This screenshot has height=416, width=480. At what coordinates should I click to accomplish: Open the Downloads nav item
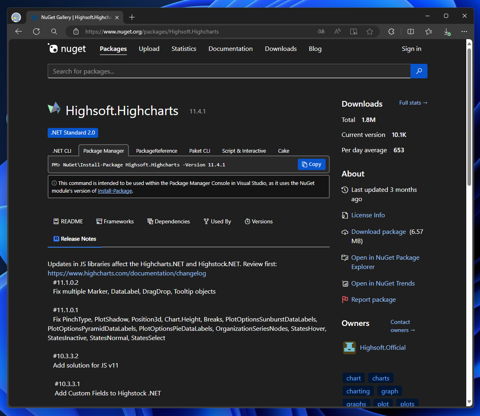tap(281, 49)
